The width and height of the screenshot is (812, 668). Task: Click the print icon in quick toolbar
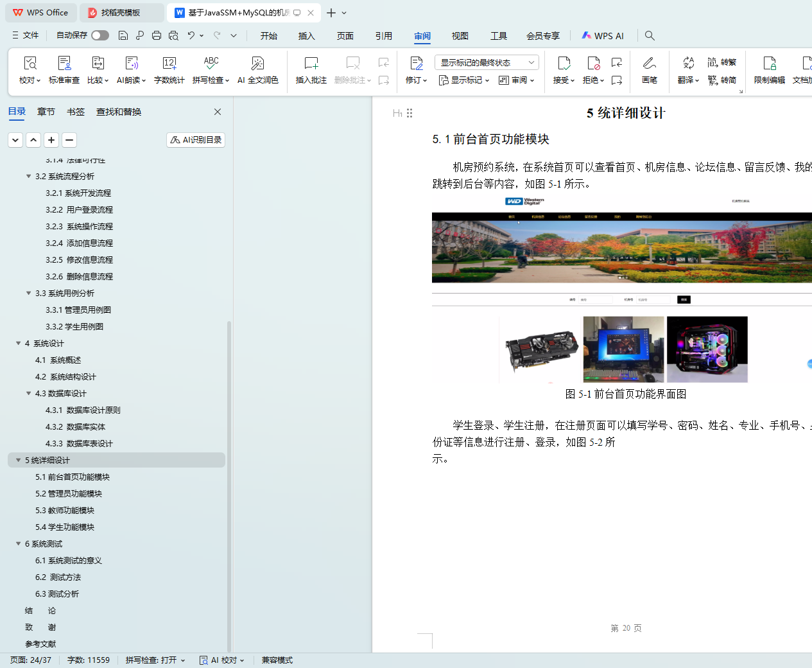click(x=157, y=36)
